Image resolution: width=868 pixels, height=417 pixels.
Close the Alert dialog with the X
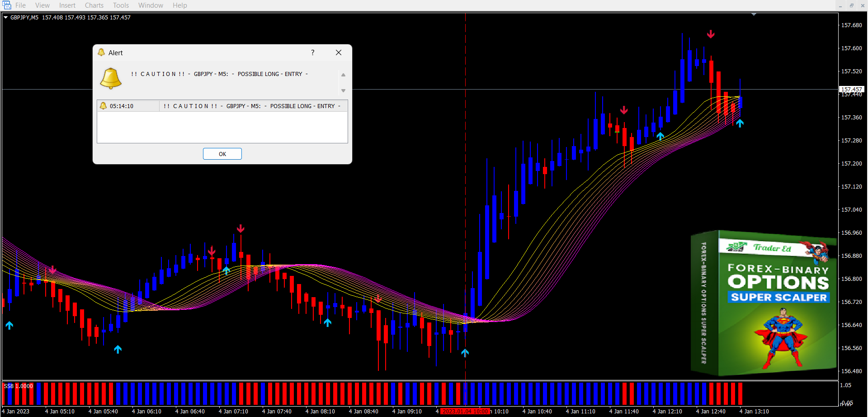(x=339, y=52)
